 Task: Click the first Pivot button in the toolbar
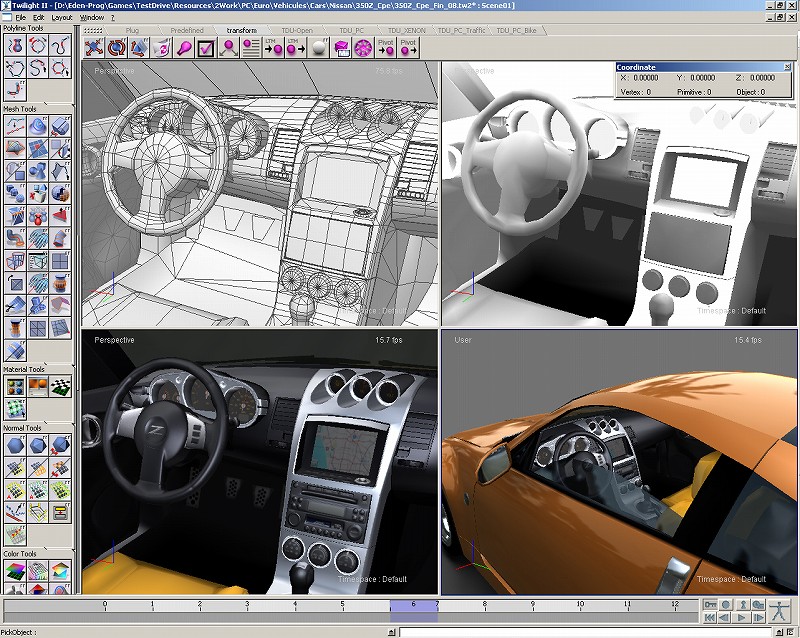[x=385, y=47]
